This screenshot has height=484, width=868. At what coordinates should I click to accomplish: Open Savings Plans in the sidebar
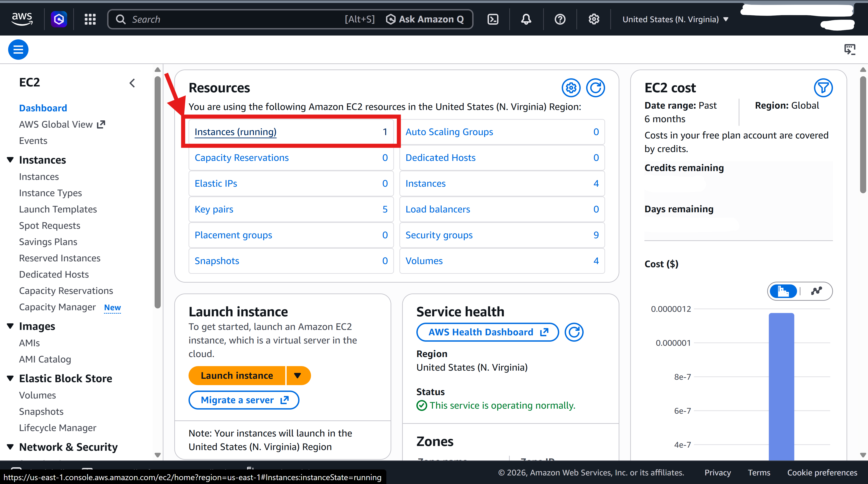point(48,242)
